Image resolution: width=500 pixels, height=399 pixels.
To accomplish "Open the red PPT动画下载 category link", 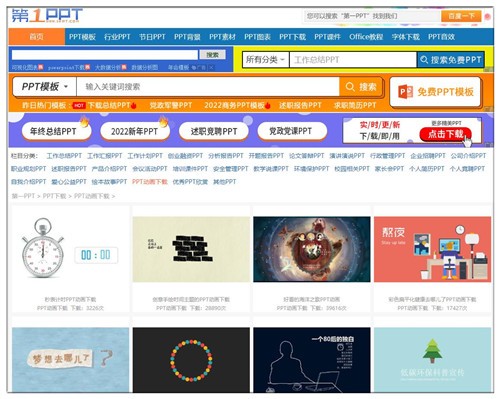I will click(150, 182).
